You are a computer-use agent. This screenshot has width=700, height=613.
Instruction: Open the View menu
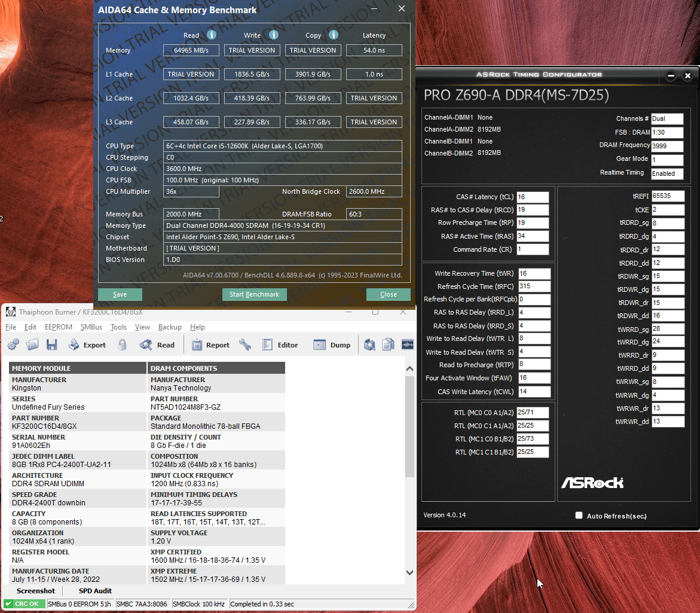(142, 327)
